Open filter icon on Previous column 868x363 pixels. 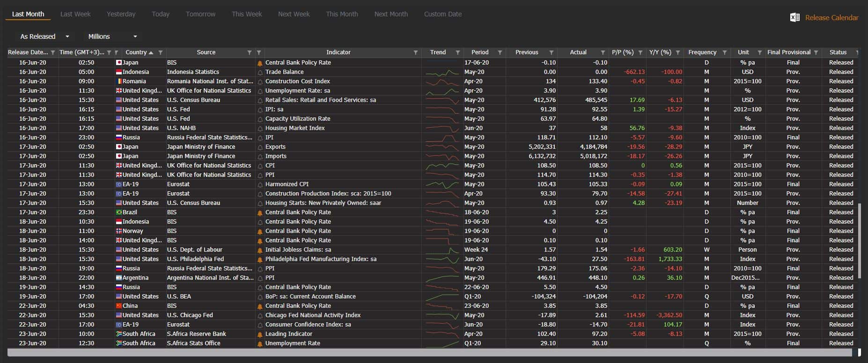point(552,52)
